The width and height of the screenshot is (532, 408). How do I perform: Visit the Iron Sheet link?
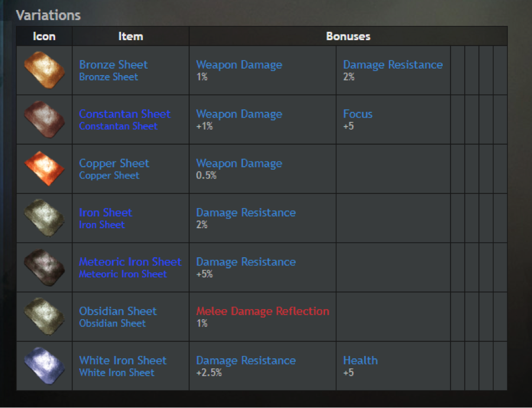click(106, 212)
